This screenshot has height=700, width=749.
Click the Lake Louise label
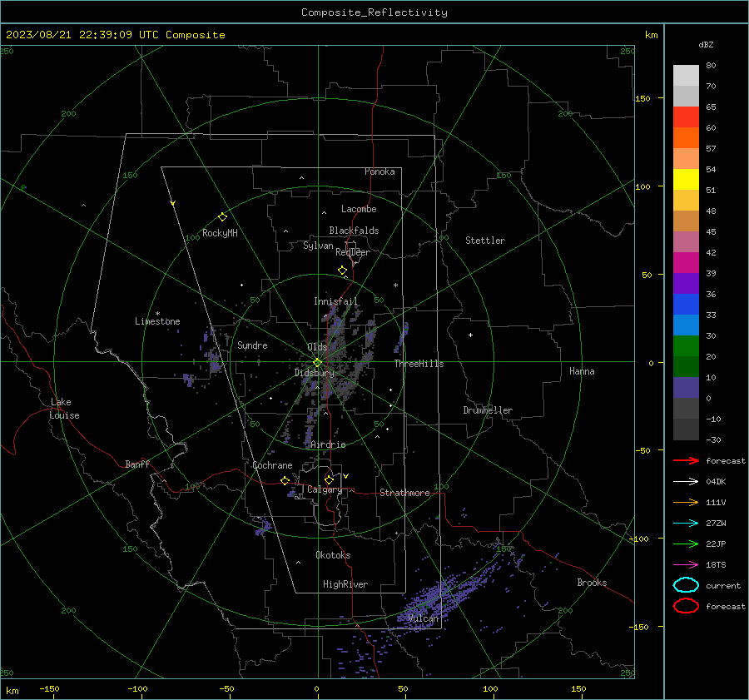point(64,409)
